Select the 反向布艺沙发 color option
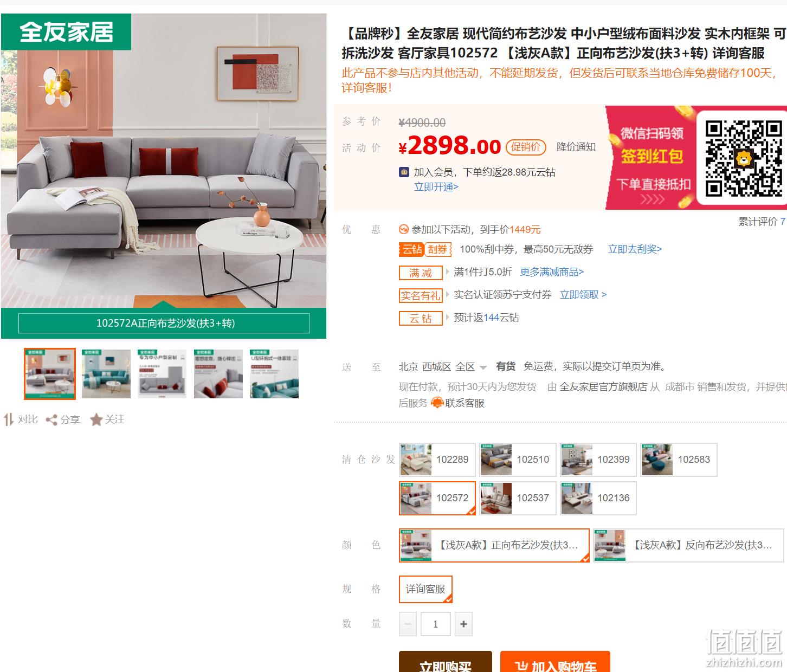787x672 pixels. pyautogui.click(x=689, y=545)
